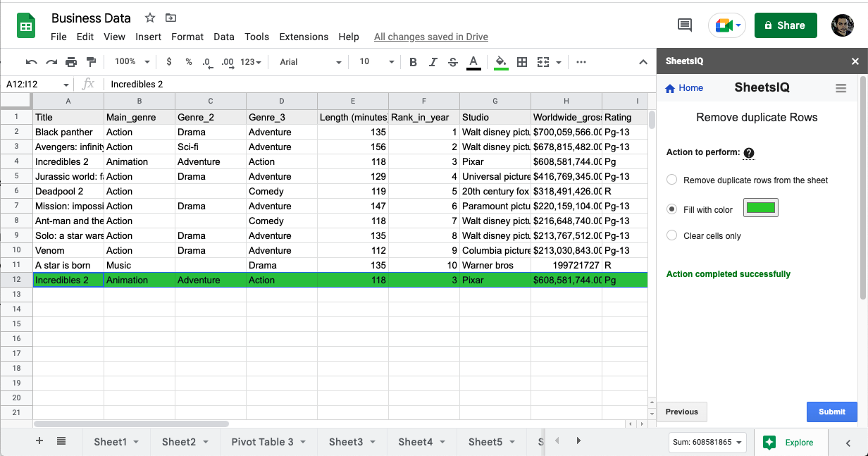Viewport: 868px width, 456px height.
Task: Select column header E
Action: 353,101
